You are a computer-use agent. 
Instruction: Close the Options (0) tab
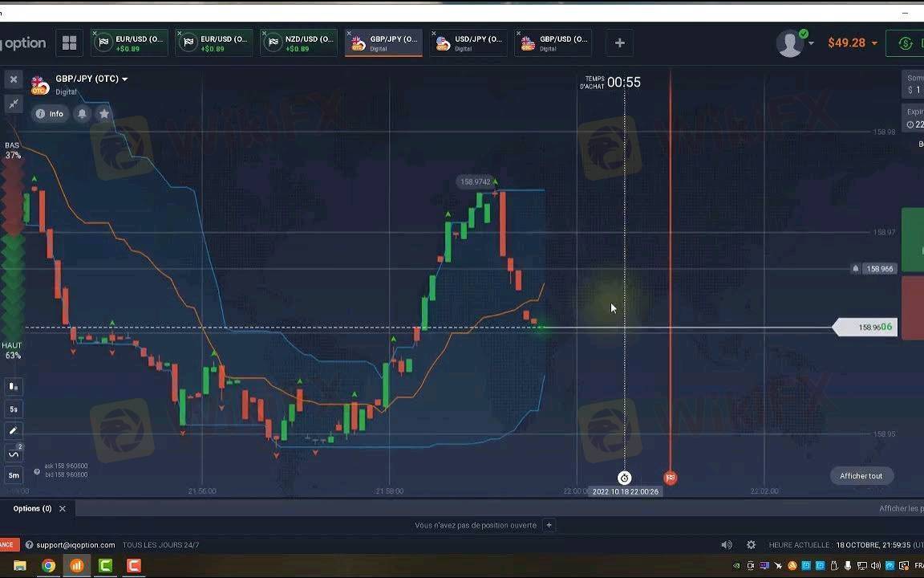pos(63,508)
